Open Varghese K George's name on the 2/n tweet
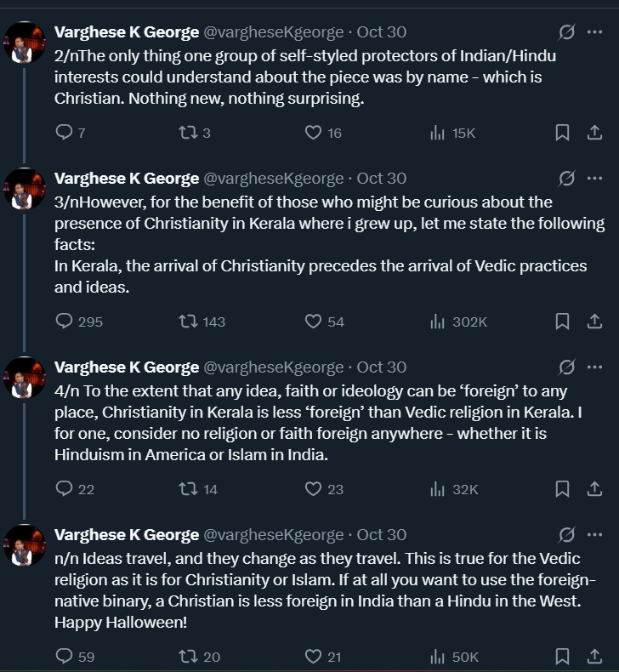Image resolution: width=619 pixels, height=672 pixels. [126, 32]
